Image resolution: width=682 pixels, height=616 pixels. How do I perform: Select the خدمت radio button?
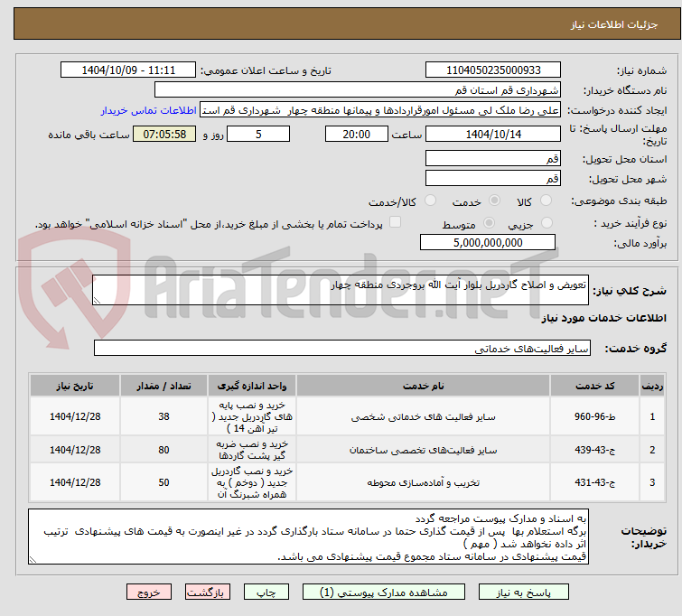tap(494, 201)
